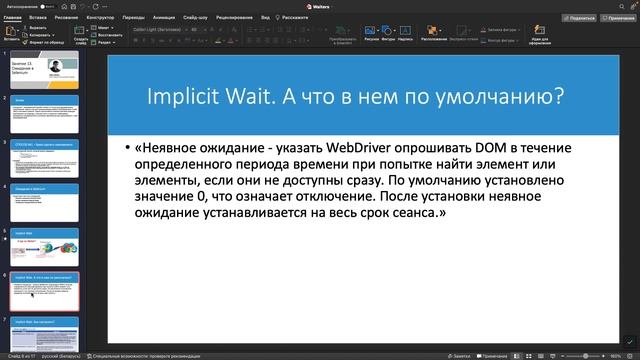The image size is (640, 360).
Task: Click Специальные возможности status item
Action: pyautogui.click(x=143, y=356)
